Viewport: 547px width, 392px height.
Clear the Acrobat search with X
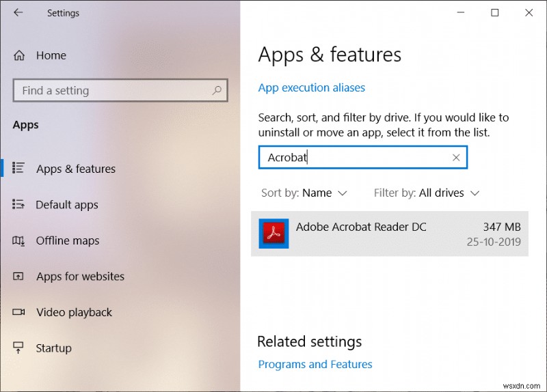456,158
